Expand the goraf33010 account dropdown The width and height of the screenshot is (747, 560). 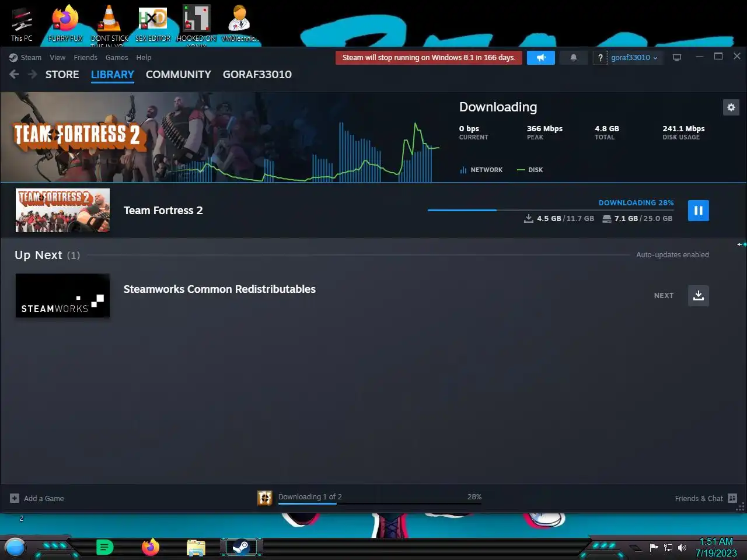point(634,58)
